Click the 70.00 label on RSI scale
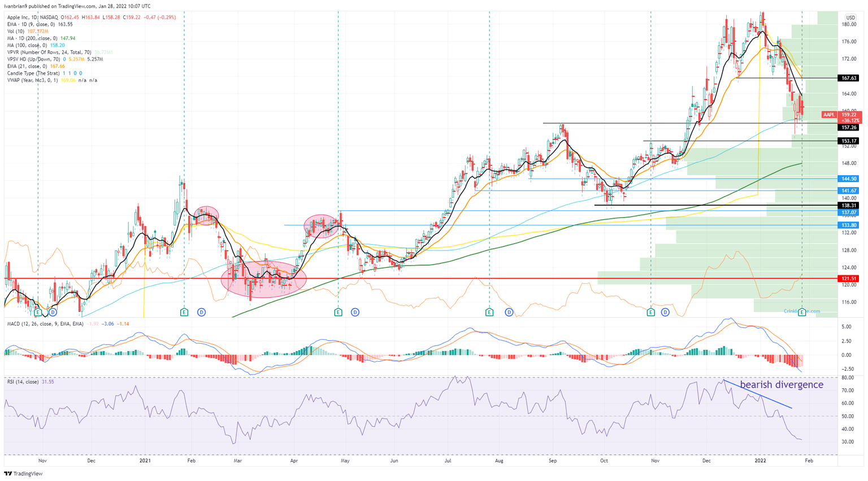868x481 pixels. [x=847, y=391]
